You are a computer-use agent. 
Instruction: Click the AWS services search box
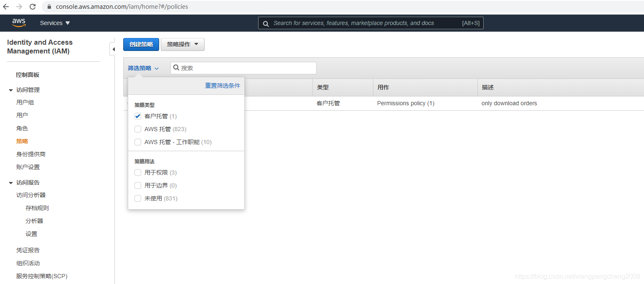pos(371,23)
